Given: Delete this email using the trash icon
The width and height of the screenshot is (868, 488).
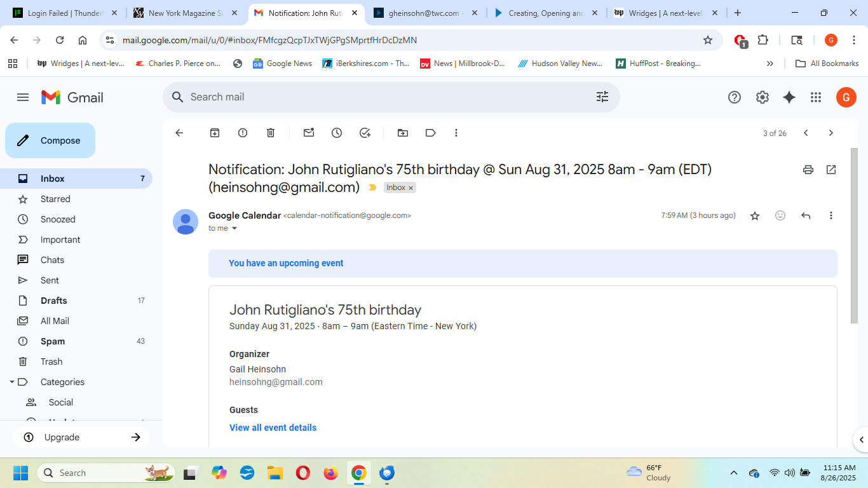Looking at the screenshot, I should pyautogui.click(x=271, y=133).
